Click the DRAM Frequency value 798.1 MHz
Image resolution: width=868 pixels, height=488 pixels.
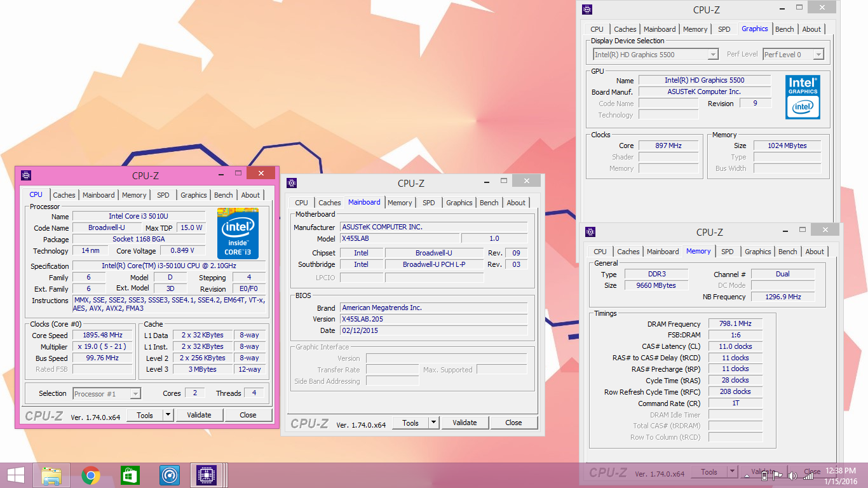pos(735,324)
